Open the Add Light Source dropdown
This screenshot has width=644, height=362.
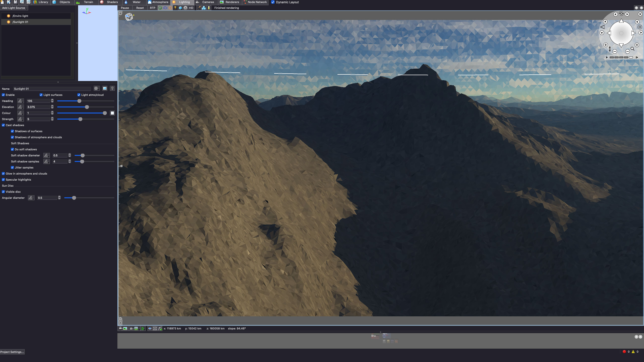(x=14, y=8)
